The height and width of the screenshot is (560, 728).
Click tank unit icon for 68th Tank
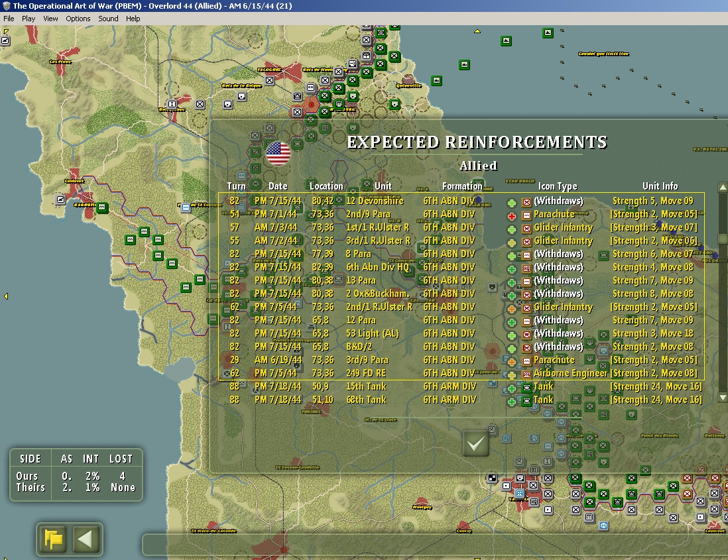pyautogui.click(x=526, y=402)
